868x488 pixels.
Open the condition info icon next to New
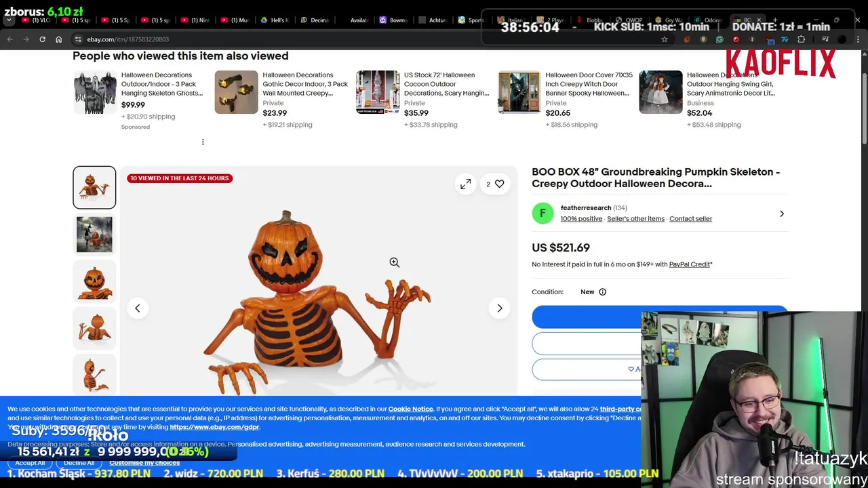[x=602, y=292]
